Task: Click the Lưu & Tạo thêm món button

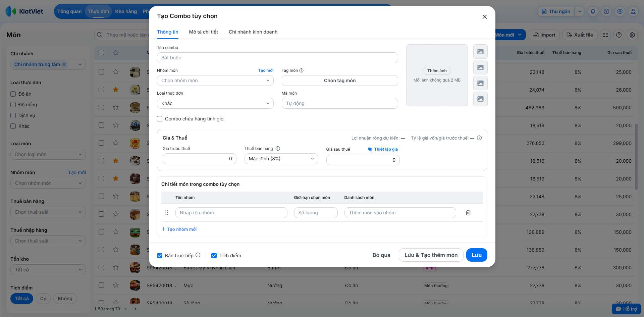Action: point(431,255)
